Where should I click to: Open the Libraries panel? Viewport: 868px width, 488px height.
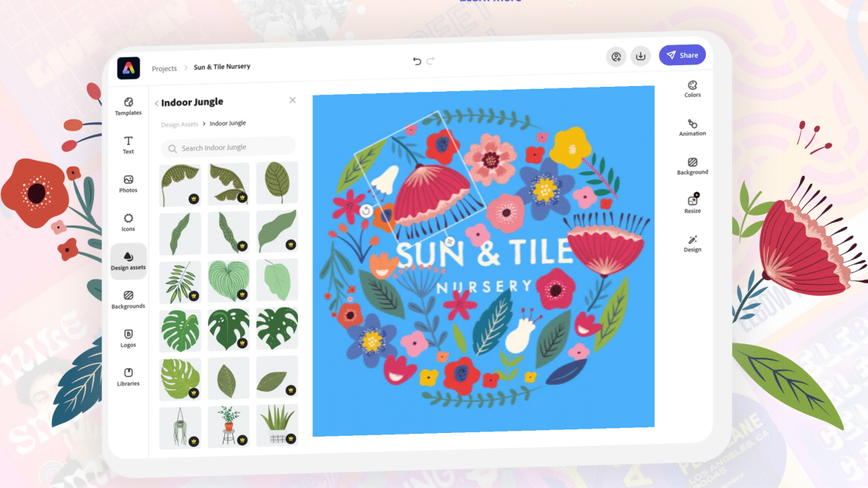[x=128, y=377]
